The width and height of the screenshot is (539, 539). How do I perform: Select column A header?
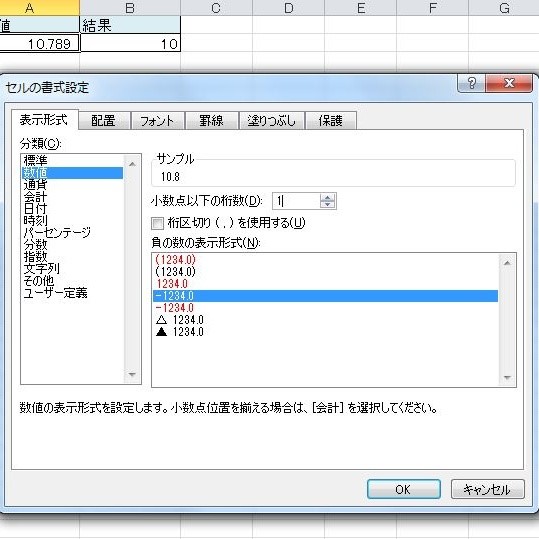coord(40,8)
